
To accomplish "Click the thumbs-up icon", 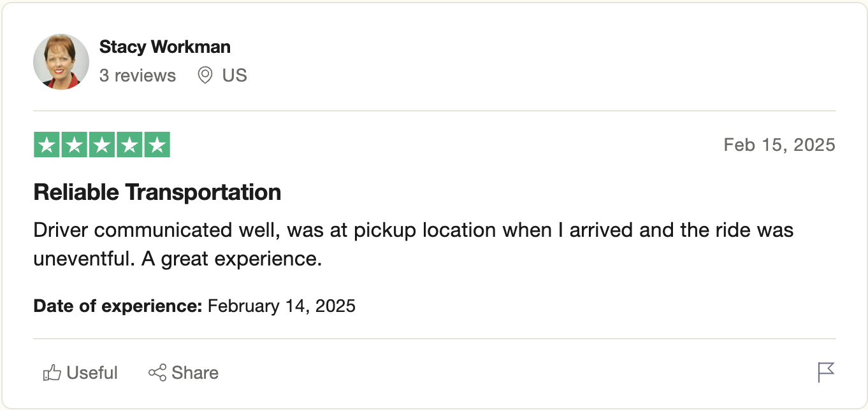I will (x=52, y=373).
